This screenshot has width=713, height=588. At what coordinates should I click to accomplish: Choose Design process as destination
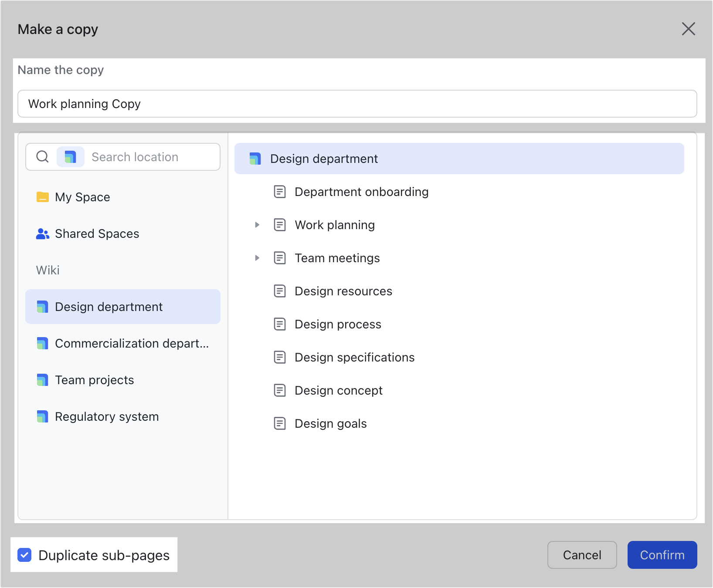pyautogui.click(x=338, y=324)
